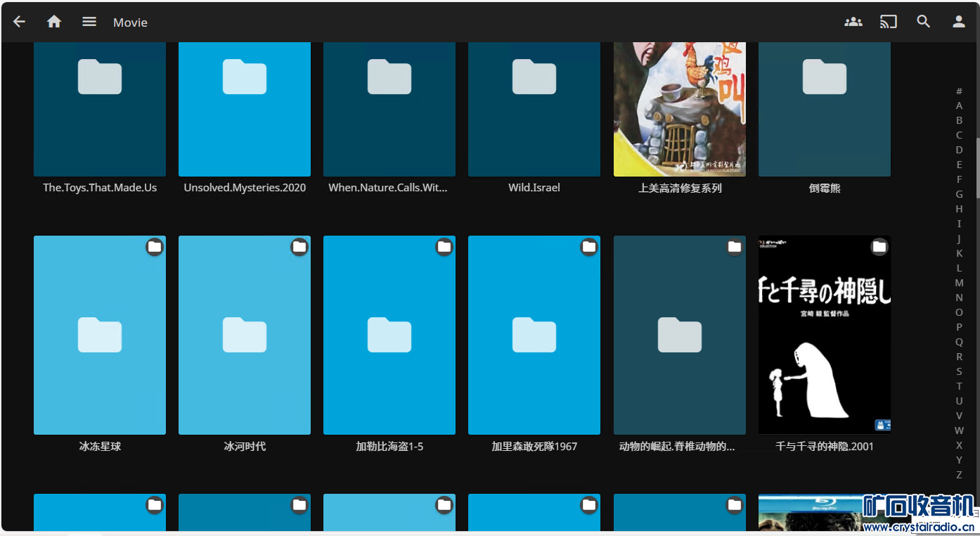The image size is (980, 536).
Task: Open Unsolved.Mysteries.2020 folder thumbnail
Action: (245, 109)
